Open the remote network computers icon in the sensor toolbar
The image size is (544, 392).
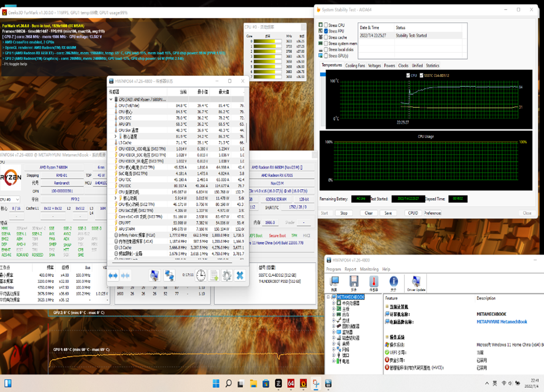click(x=169, y=276)
